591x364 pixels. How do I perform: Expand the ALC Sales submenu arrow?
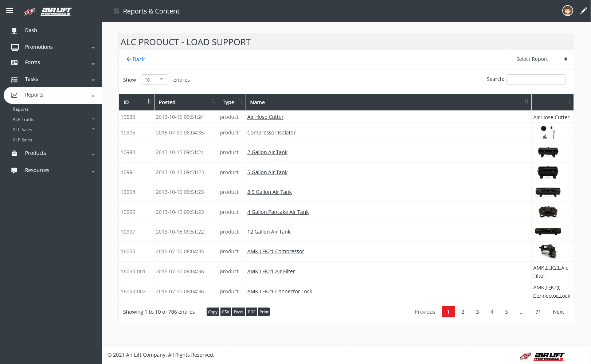93,129
